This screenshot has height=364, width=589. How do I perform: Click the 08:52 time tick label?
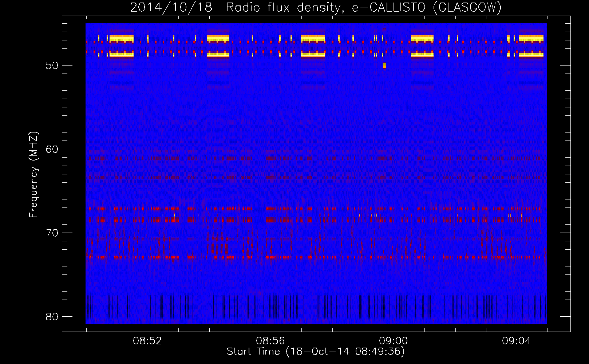tap(147, 341)
